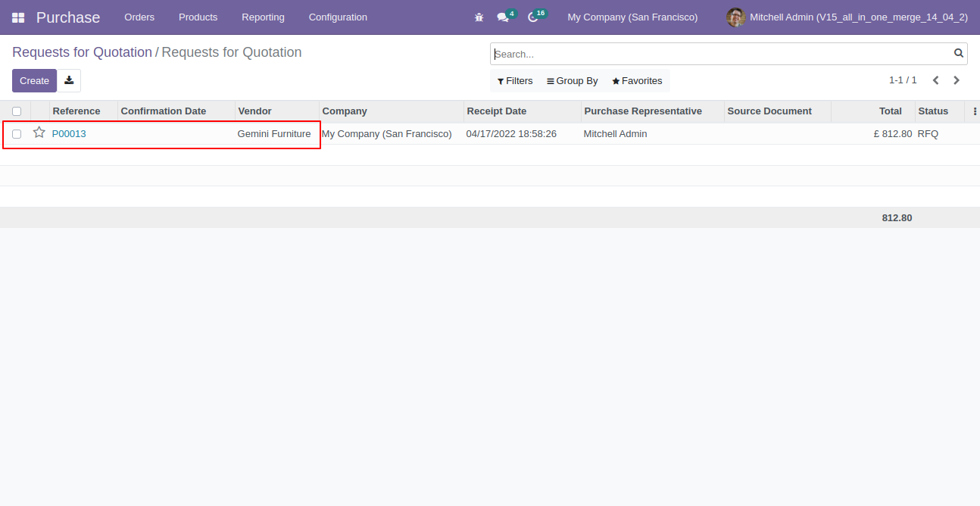Go to next page arrow
Image resolution: width=980 pixels, height=506 pixels.
tap(957, 80)
